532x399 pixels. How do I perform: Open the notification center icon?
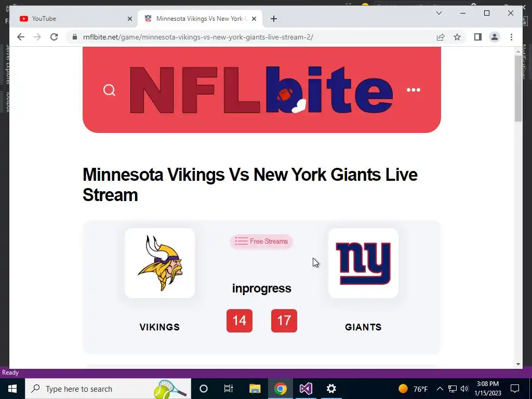tap(515, 389)
